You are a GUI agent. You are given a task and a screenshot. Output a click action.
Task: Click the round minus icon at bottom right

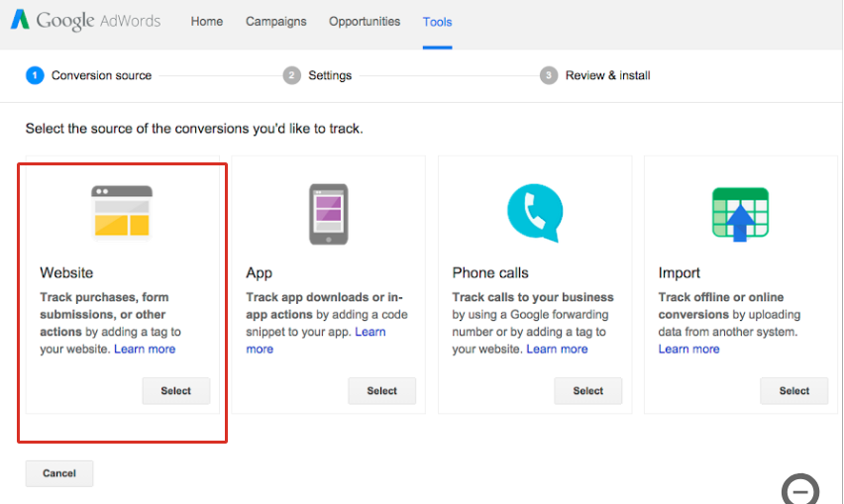(800, 490)
